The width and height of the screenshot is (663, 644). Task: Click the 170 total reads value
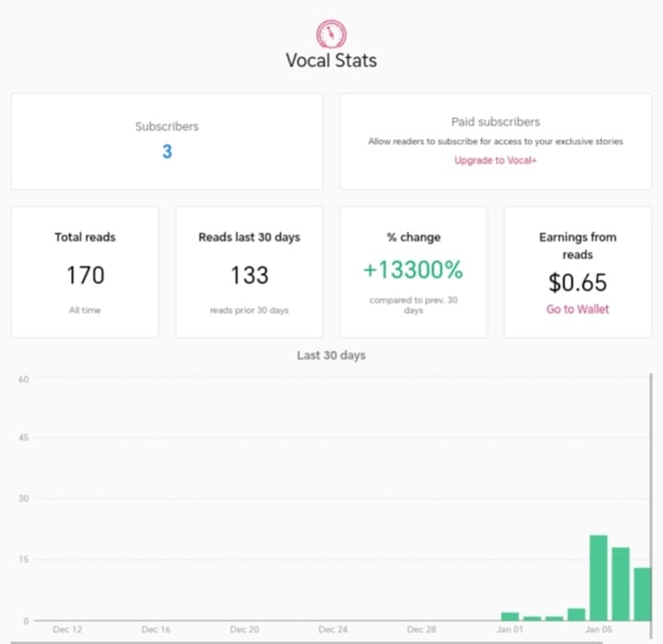click(86, 275)
